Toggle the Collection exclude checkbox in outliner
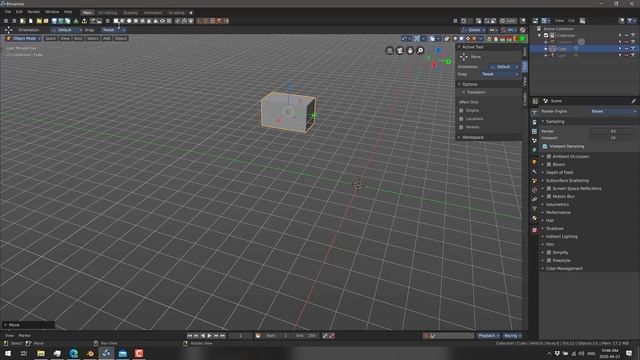 (546, 36)
